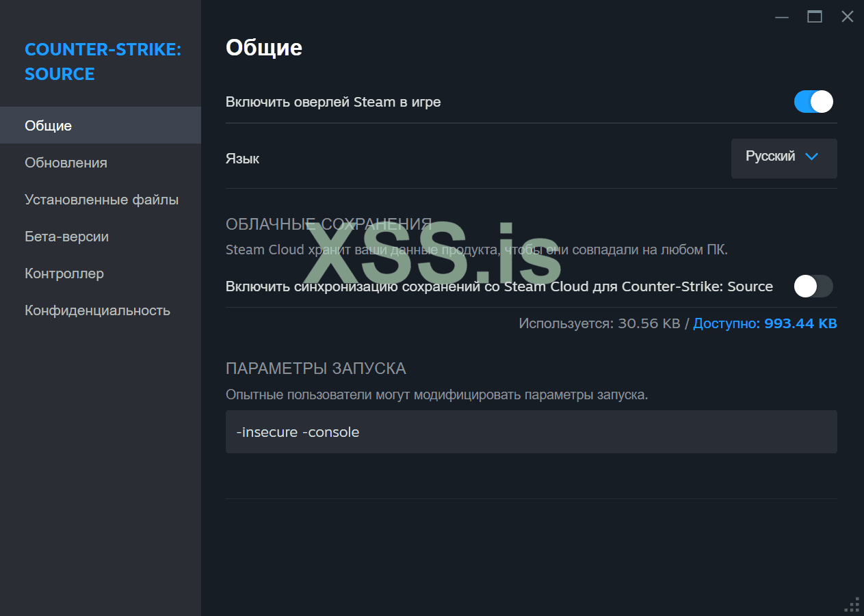Screen dimensions: 864x616
Task: Maximize the properties window
Action: [x=815, y=17]
